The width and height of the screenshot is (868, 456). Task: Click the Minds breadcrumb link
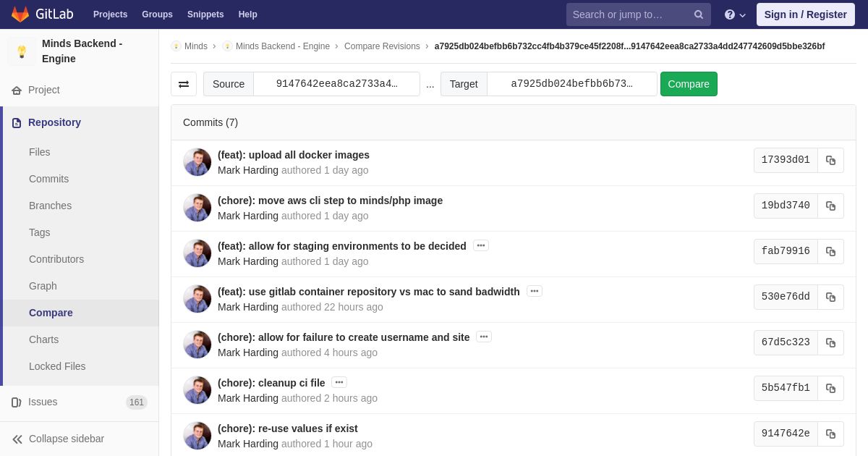[196, 46]
